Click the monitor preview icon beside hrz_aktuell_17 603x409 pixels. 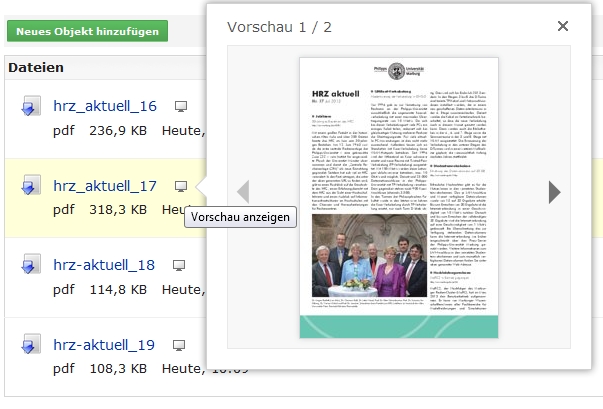pos(181,186)
